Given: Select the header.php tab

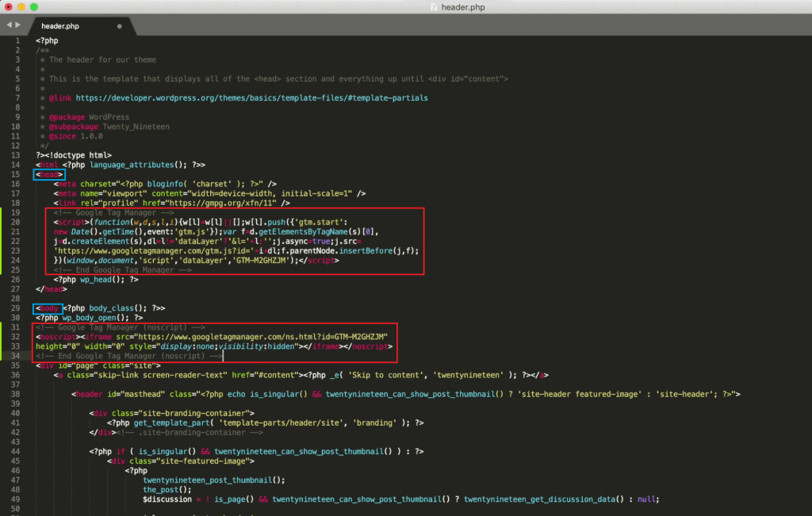Looking at the screenshot, I should coord(59,26).
